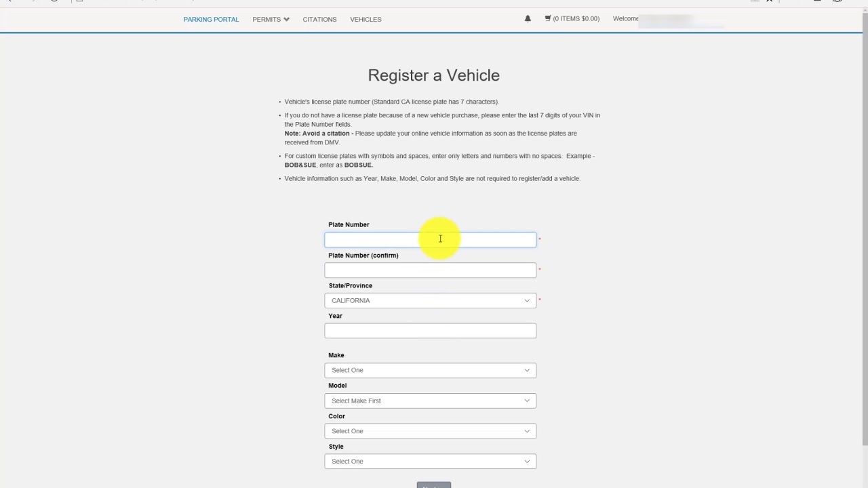
Task: Focus the Year input field
Action: (430, 331)
